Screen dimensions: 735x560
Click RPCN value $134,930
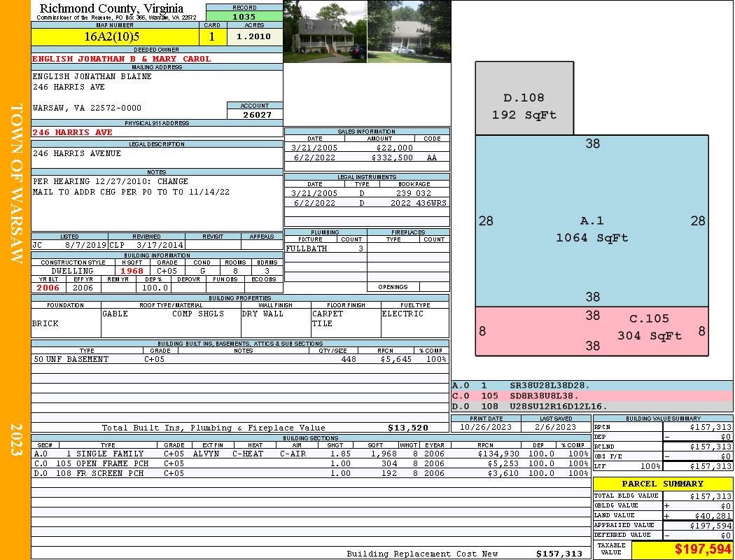coord(498,454)
